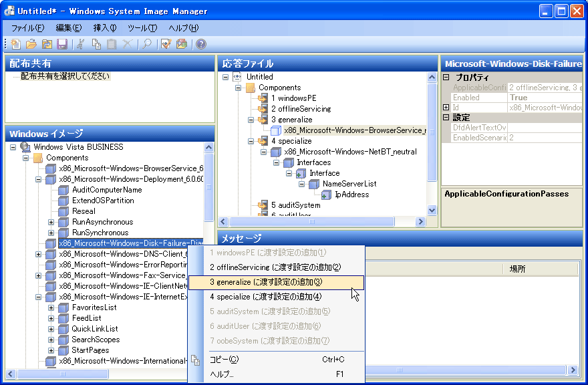Click the NameServerList node icon
The height and width of the screenshot is (385, 588).
pos(314,184)
